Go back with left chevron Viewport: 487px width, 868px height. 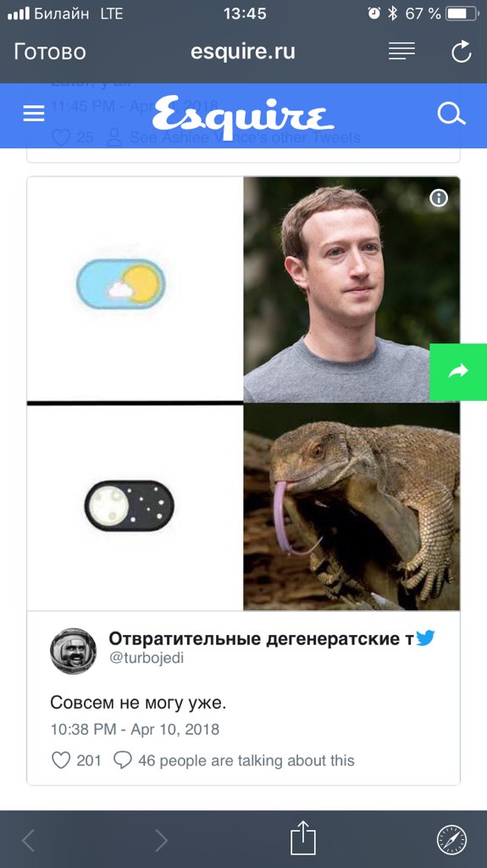coord(28,840)
